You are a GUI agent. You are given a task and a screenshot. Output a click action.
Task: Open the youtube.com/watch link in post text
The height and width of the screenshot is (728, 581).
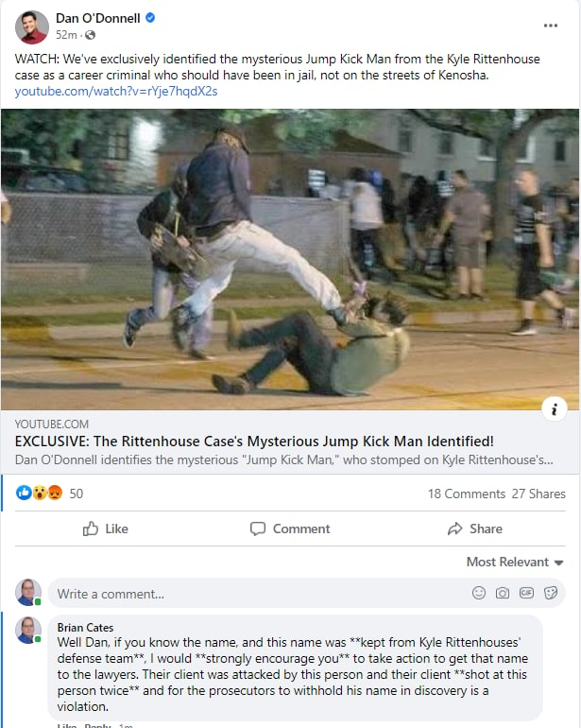[116, 91]
